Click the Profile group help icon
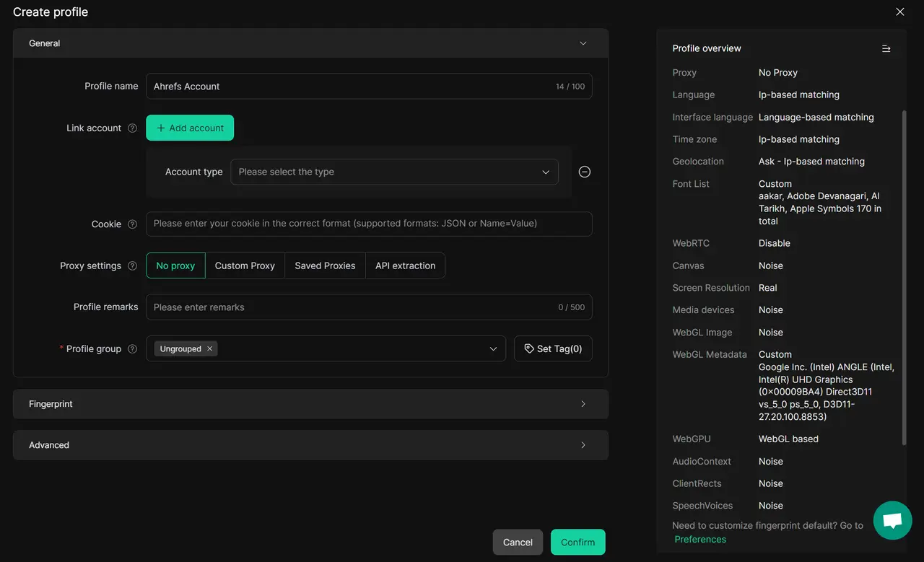 (132, 349)
